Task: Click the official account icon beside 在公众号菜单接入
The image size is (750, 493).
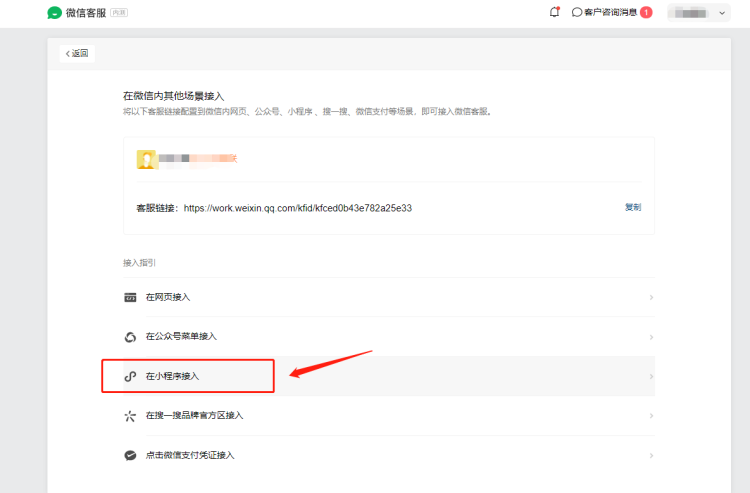Action: [x=130, y=337]
